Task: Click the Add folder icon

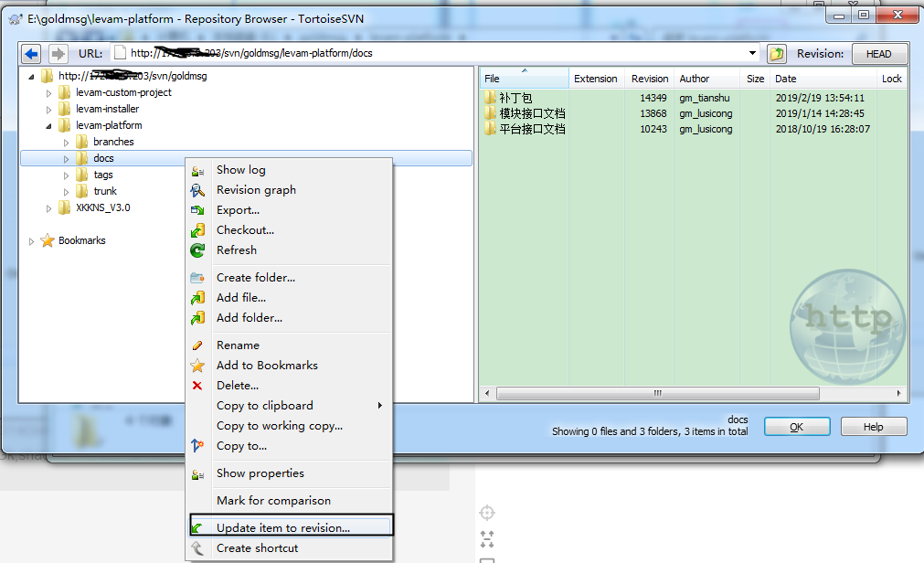Action: click(x=197, y=318)
